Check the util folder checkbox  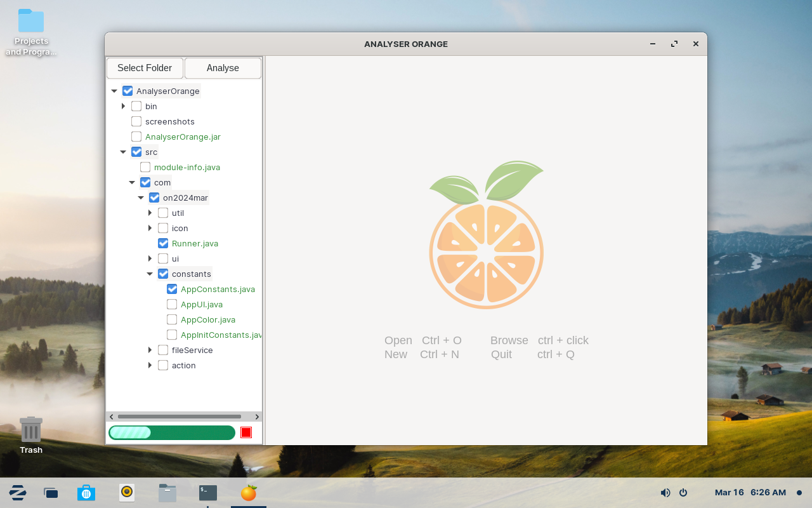[x=163, y=213]
